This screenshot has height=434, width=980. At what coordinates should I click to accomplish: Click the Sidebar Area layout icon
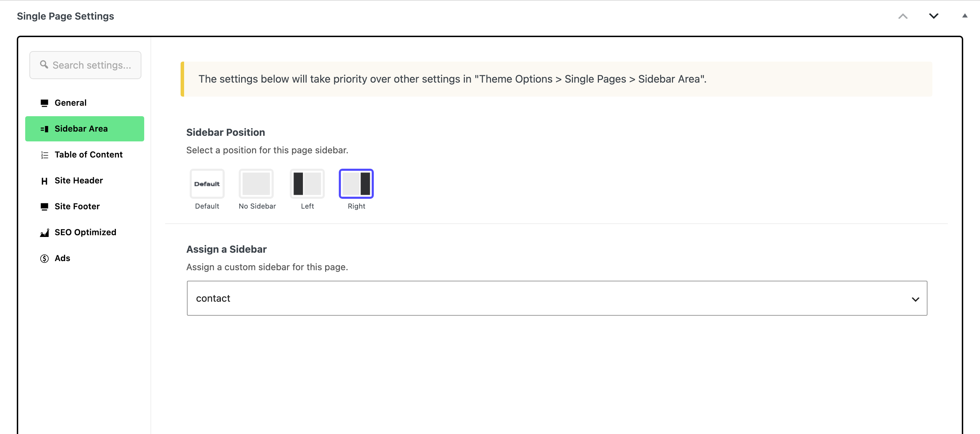44,129
